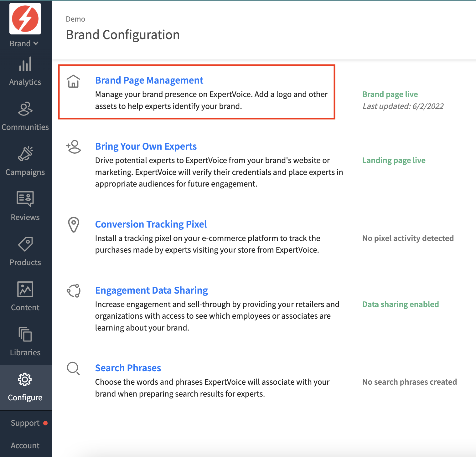
Task: Click the sharing cycle icon beside Engagement Data Sharing
Action: point(74,291)
